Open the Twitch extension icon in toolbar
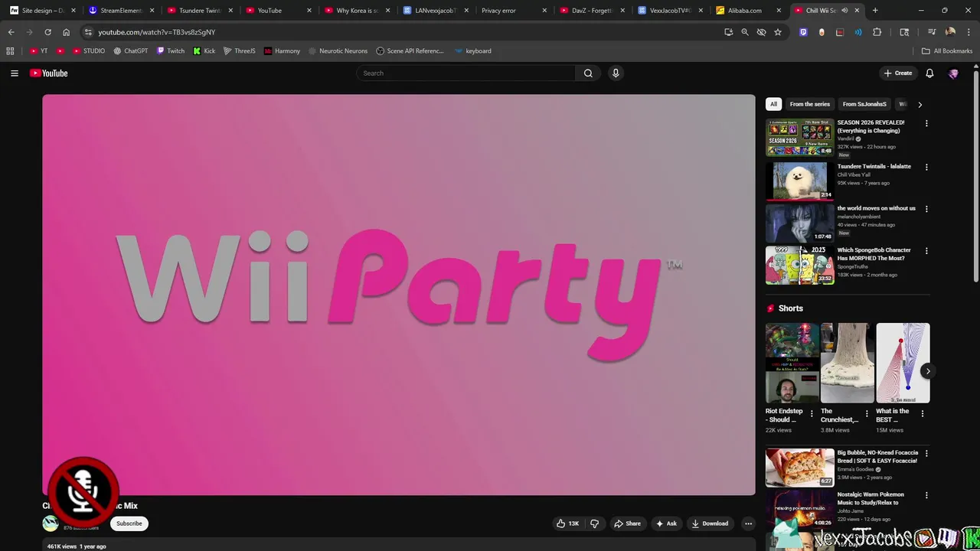This screenshot has width=980, height=551. pyautogui.click(x=803, y=32)
